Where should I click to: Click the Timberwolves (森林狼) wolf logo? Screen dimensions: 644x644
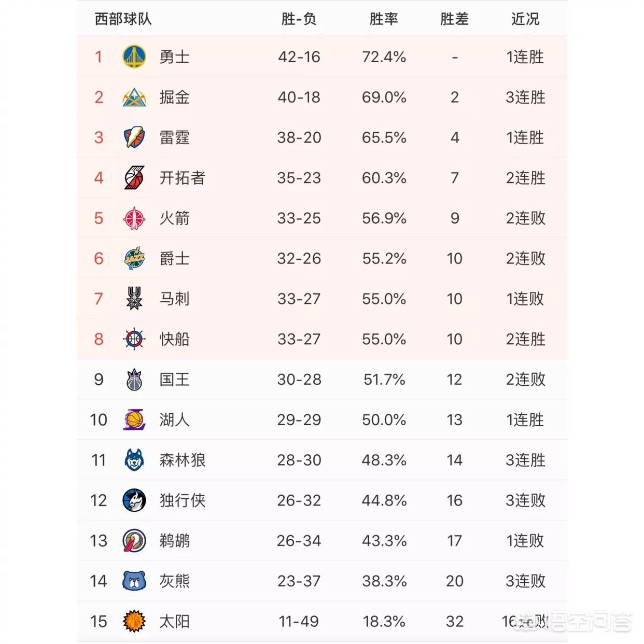tap(134, 460)
